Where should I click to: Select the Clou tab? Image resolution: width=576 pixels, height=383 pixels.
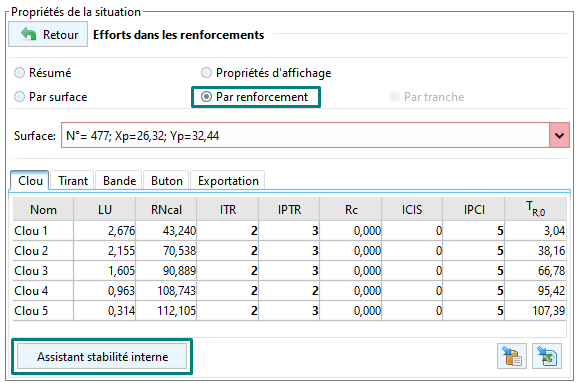30,181
